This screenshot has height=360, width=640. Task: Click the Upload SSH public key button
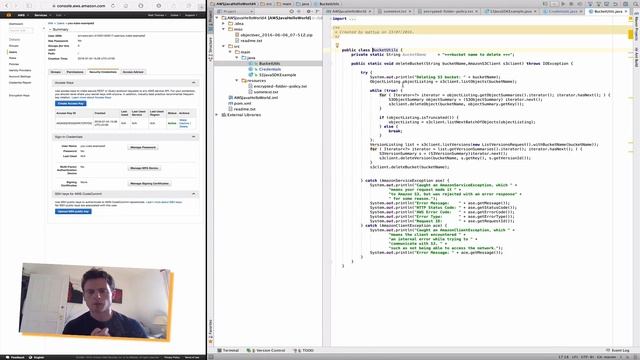click(x=73, y=211)
